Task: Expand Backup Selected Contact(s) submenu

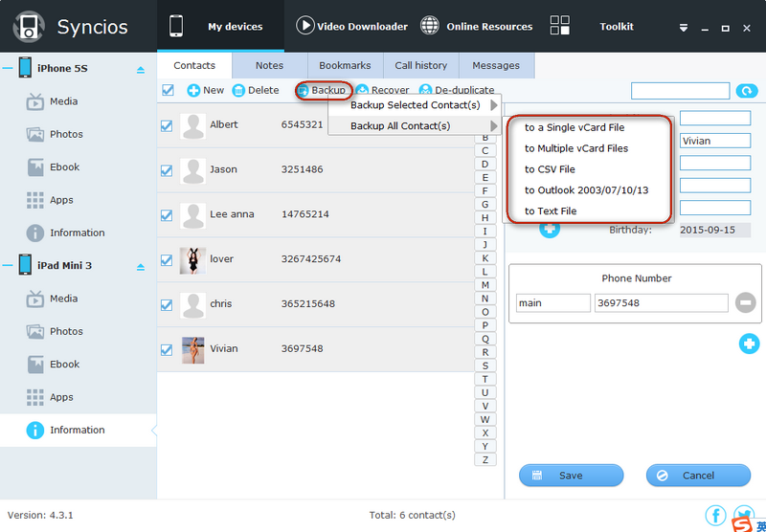Action: click(x=415, y=105)
